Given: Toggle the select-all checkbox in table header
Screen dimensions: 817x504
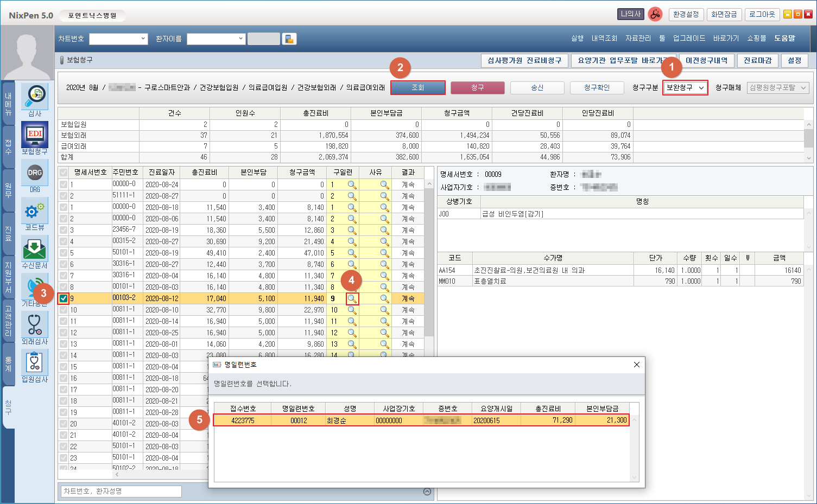Looking at the screenshot, I should pyautogui.click(x=64, y=172).
